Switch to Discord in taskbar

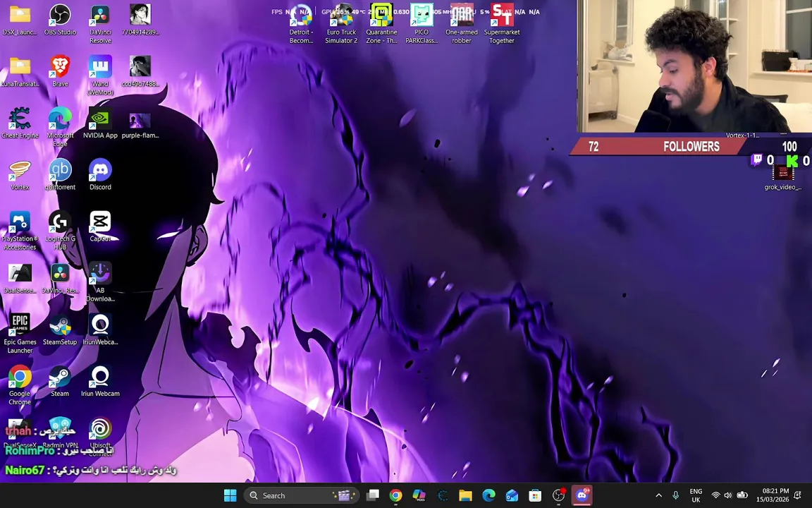click(582, 495)
